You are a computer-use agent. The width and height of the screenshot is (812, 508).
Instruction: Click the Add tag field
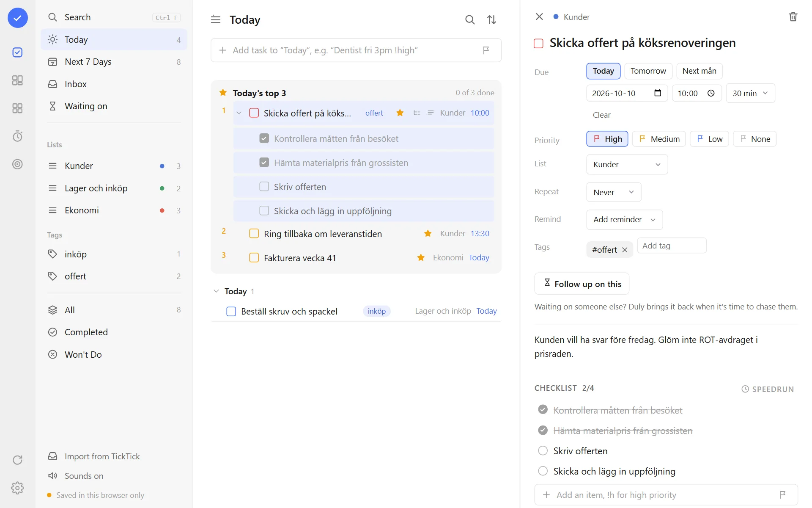click(672, 246)
